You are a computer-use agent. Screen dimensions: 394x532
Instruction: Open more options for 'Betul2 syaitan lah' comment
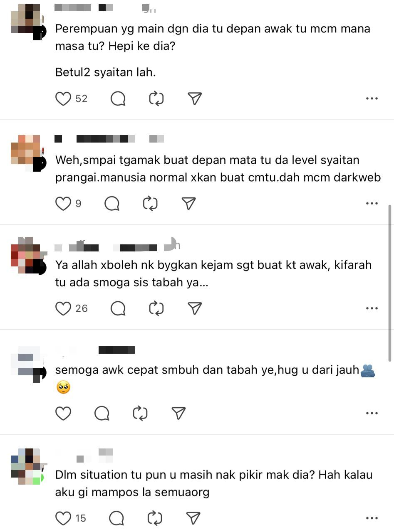tap(372, 99)
